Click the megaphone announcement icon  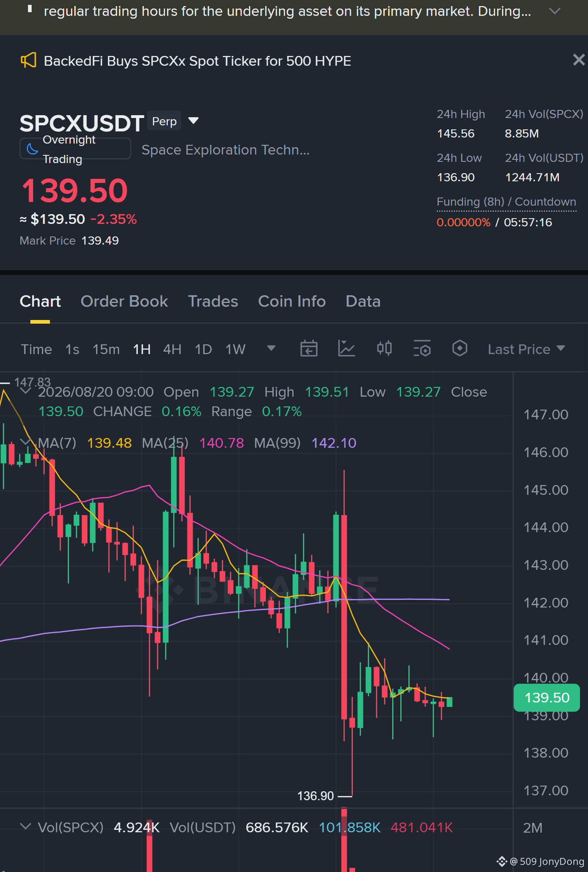[28, 60]
